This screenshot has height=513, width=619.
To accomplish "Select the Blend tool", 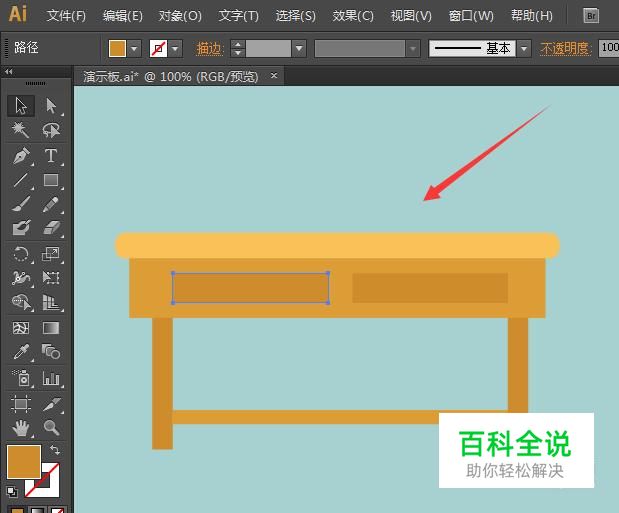I will pos(51,351).
